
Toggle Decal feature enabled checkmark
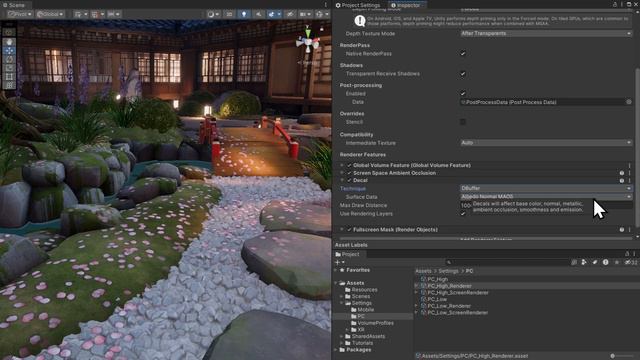pos(349,180)
